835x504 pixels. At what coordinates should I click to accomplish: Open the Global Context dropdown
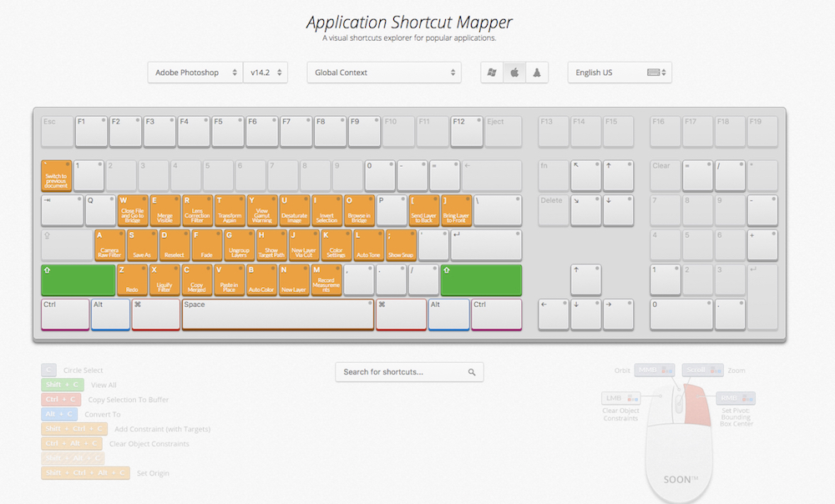point(383,73)
